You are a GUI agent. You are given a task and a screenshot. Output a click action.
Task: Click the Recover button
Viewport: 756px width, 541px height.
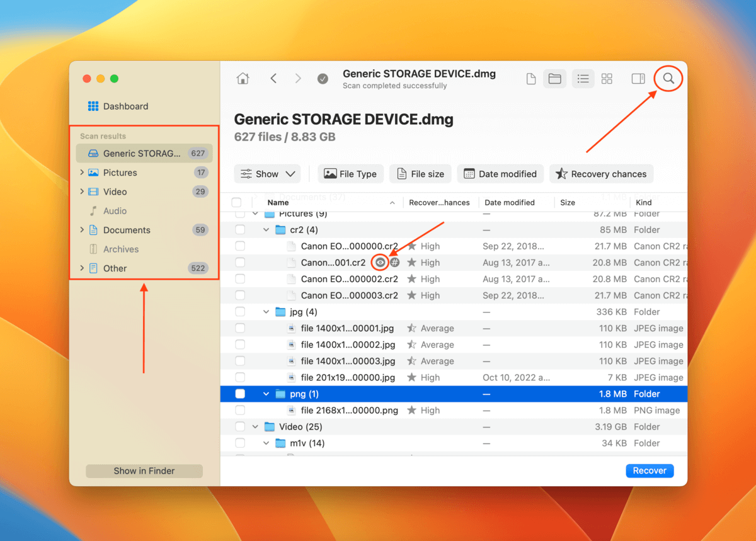pyautogui.click(x=650, y=470)
